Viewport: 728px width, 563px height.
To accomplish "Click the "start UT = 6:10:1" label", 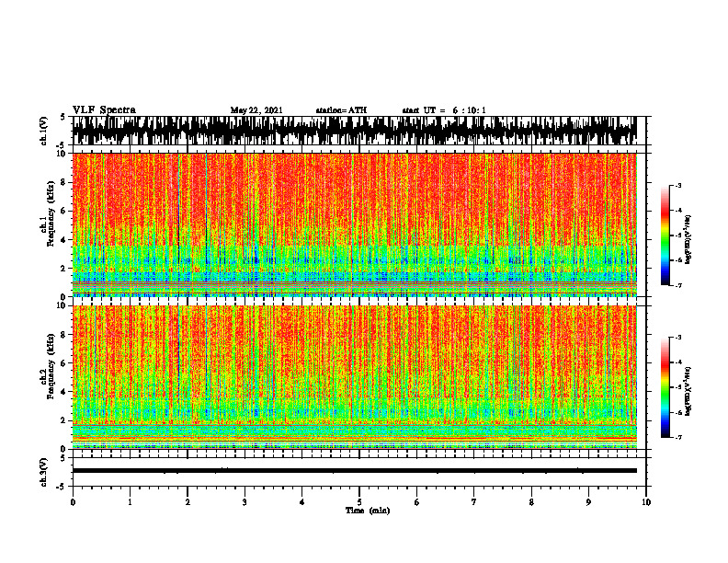I will click(x=444, y=110).
